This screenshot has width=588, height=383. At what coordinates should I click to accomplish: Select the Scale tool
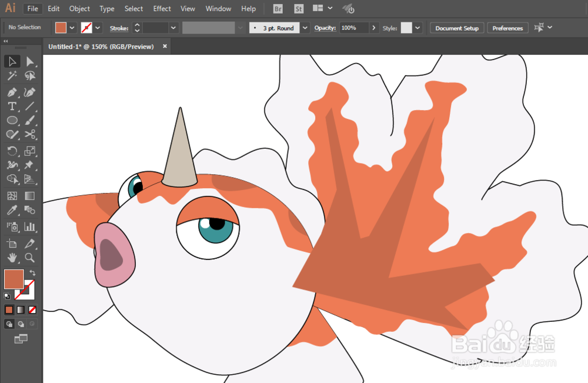(x=29, y=151)
